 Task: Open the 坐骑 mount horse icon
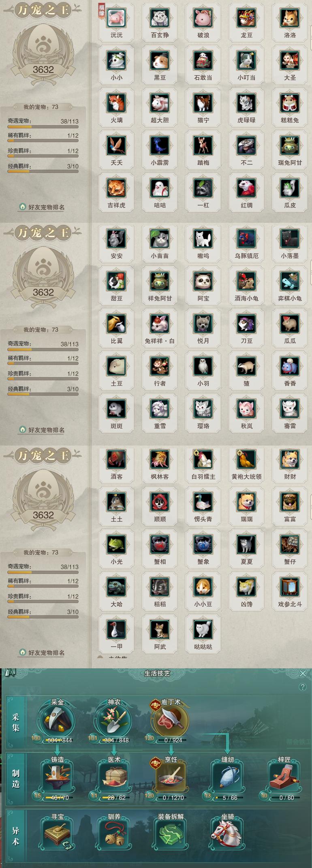point(227,835)
